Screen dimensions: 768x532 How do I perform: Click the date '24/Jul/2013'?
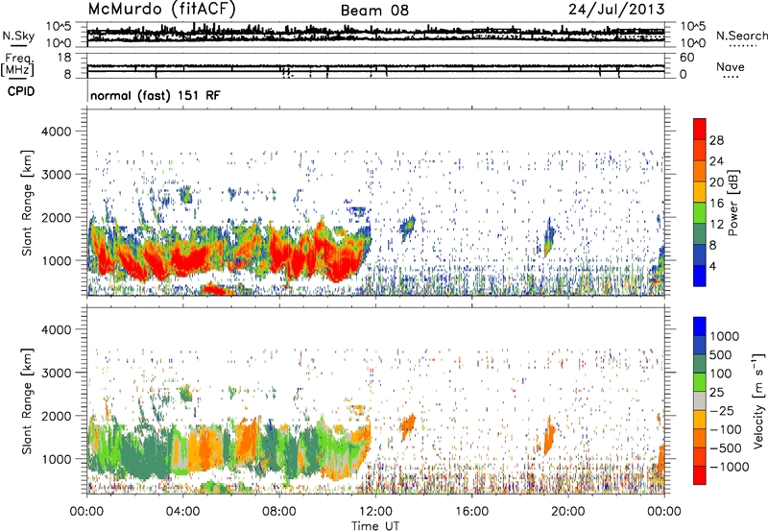pos(616,10)
